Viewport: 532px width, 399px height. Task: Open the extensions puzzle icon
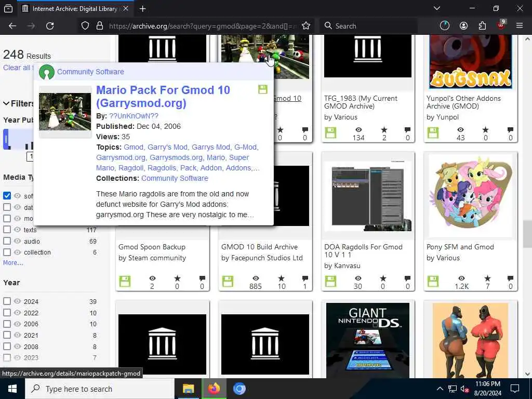[482, 26]
